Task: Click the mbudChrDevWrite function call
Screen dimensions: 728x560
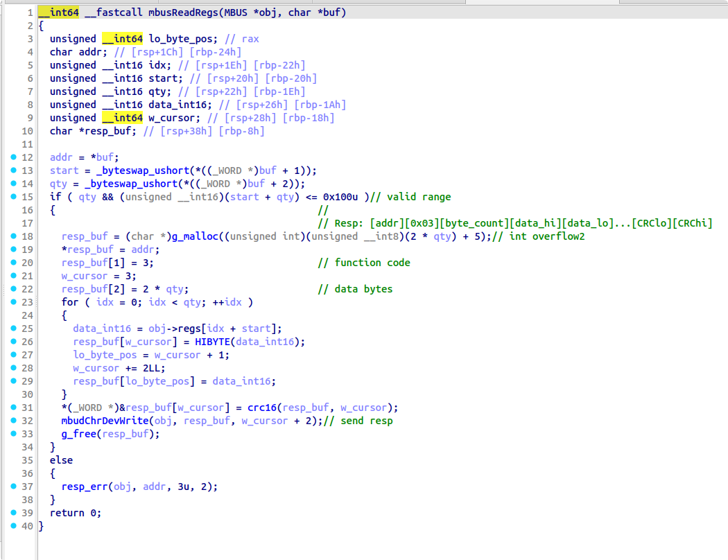Action: [104, 420]
